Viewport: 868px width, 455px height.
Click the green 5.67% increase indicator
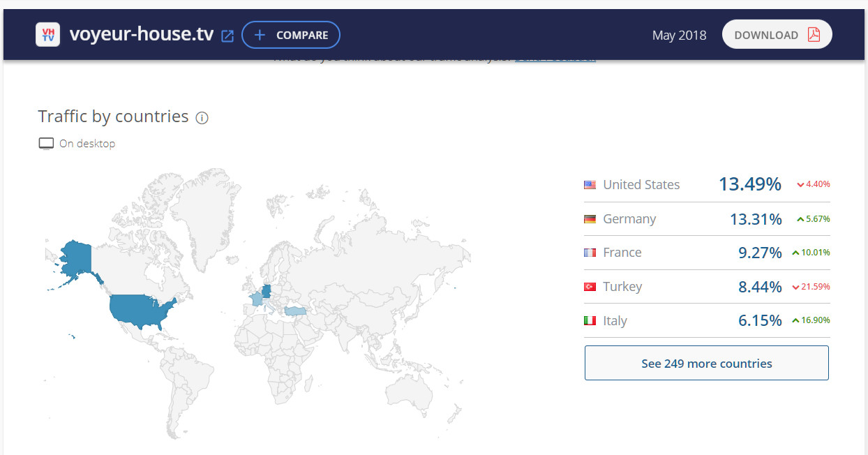(813, 218)
